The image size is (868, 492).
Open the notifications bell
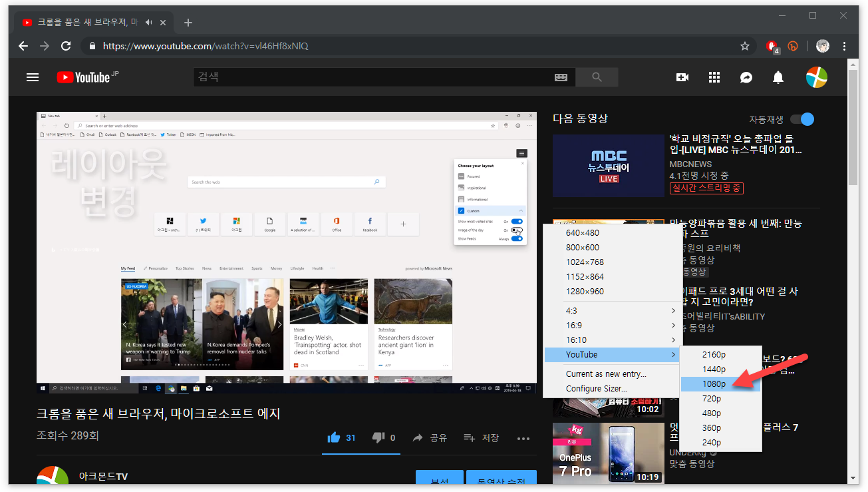(778, 77)
